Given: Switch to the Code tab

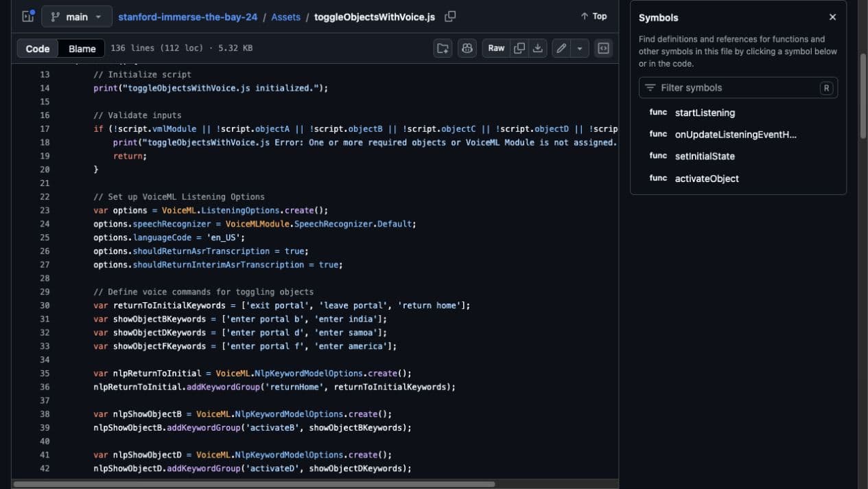Looking at the screenshot, I should coord(38,48).
